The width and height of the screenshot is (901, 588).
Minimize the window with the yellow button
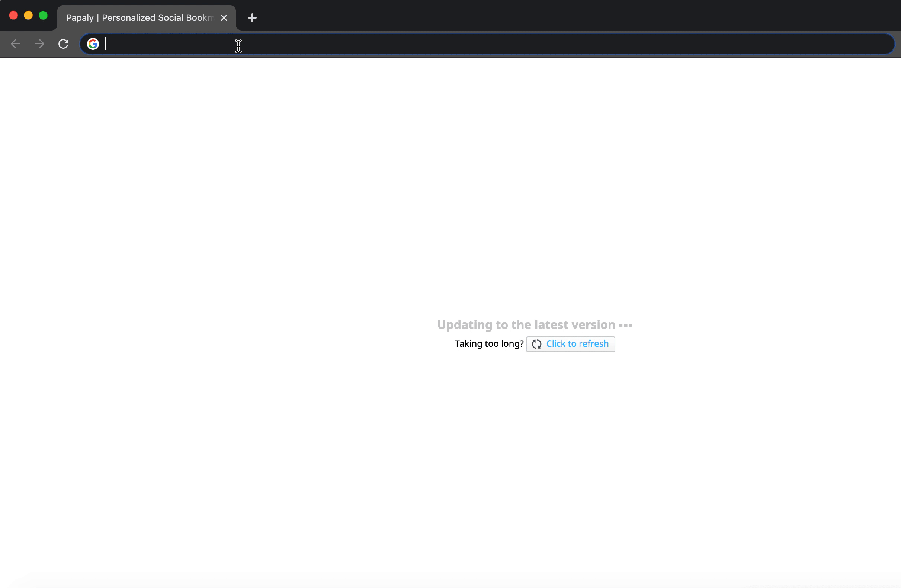coord(28,16)
